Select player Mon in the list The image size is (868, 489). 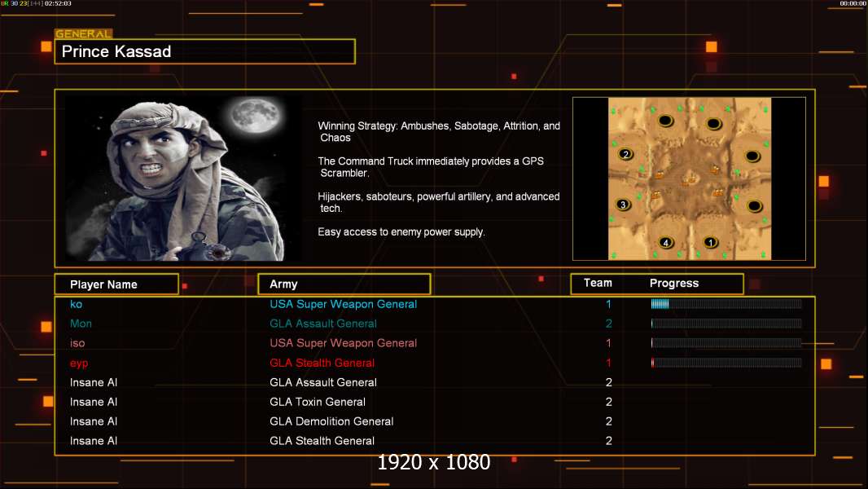[81, 324]
